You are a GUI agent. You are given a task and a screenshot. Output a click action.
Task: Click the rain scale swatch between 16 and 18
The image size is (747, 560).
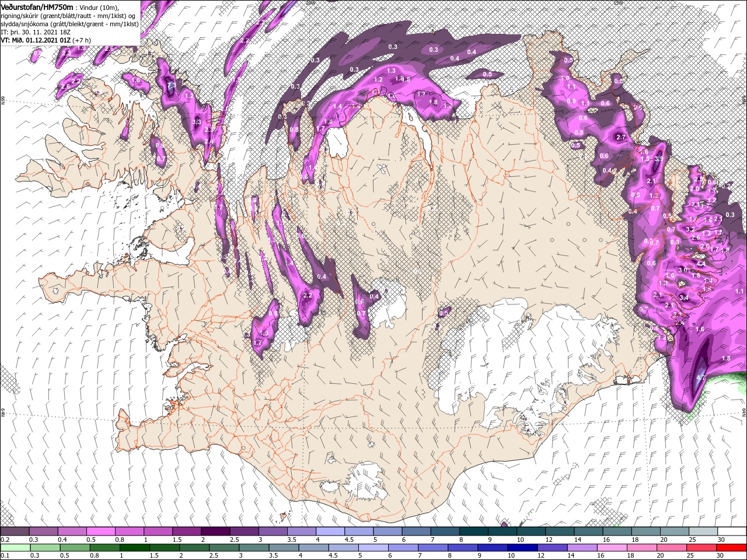point(611,547)
